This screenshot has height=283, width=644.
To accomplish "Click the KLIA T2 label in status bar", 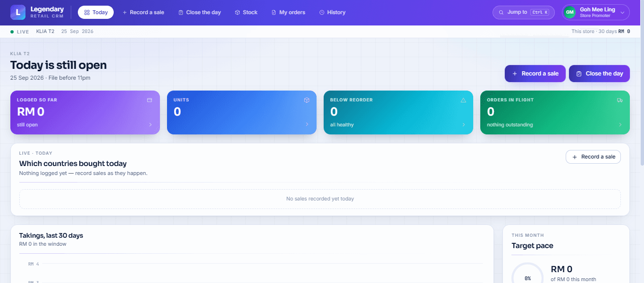I will pos(45,32).
